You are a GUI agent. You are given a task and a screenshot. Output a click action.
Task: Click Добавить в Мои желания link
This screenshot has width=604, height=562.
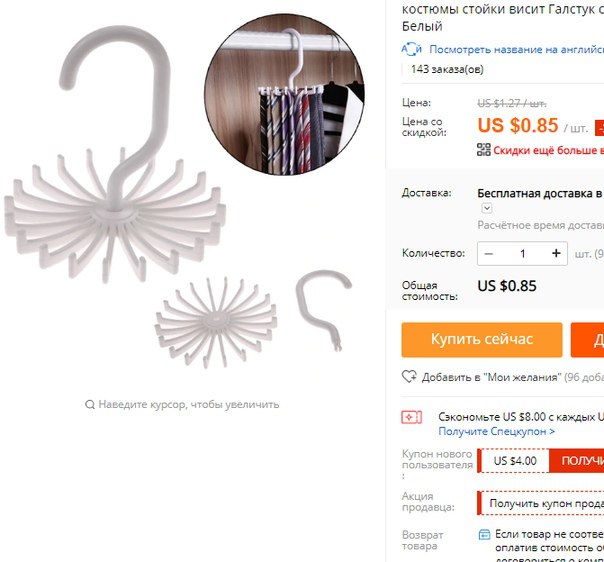point(491,377)
